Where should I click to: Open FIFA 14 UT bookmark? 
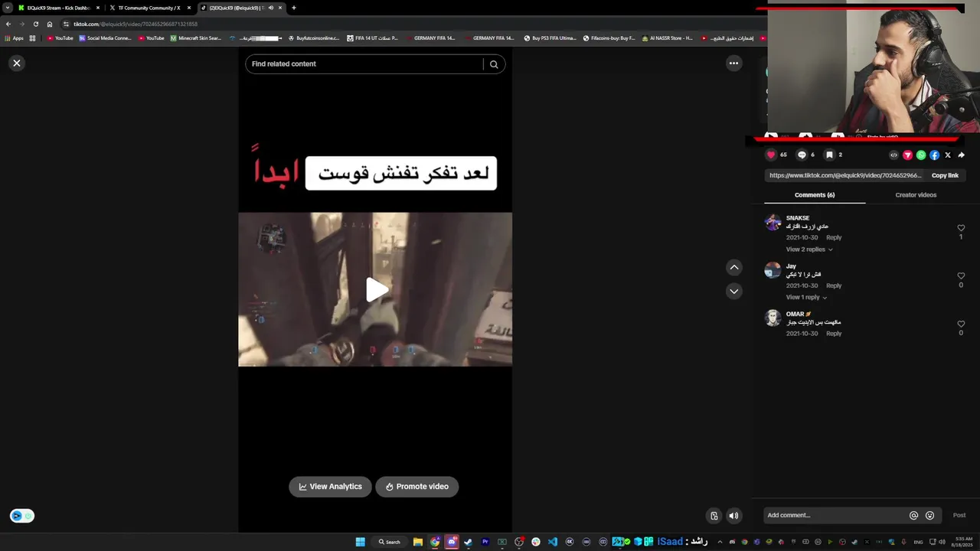pyautogui.click(x=373, y=38)
